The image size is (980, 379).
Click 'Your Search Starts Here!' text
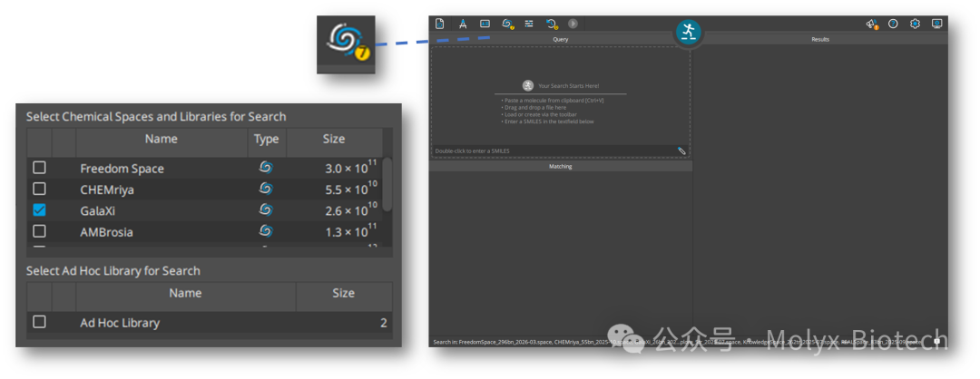click(569, 85)
